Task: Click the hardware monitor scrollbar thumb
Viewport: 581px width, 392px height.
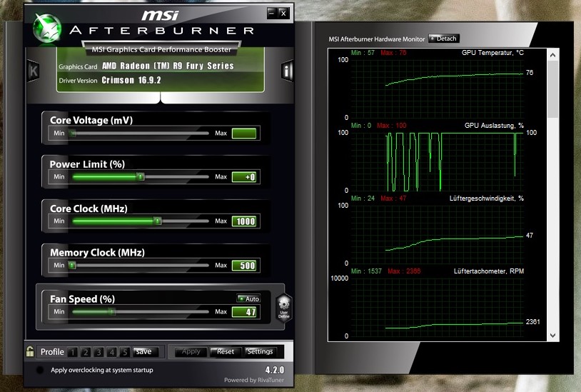Action: click(553, 89)
